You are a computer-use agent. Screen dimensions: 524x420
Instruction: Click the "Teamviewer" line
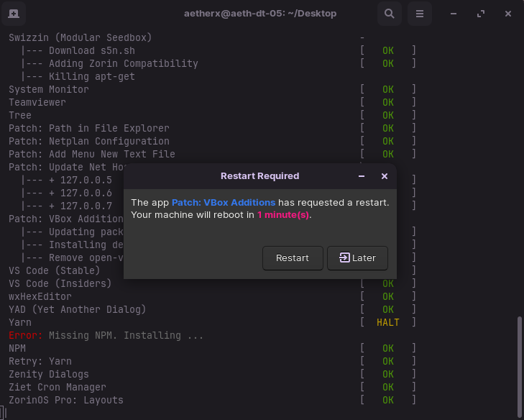tap(37, 102)
